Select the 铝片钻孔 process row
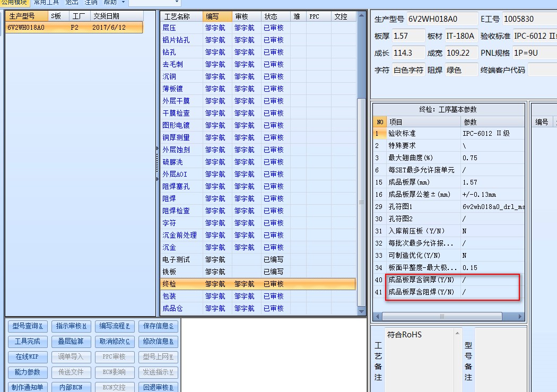The image size is (557, 392). pos(258,40)
